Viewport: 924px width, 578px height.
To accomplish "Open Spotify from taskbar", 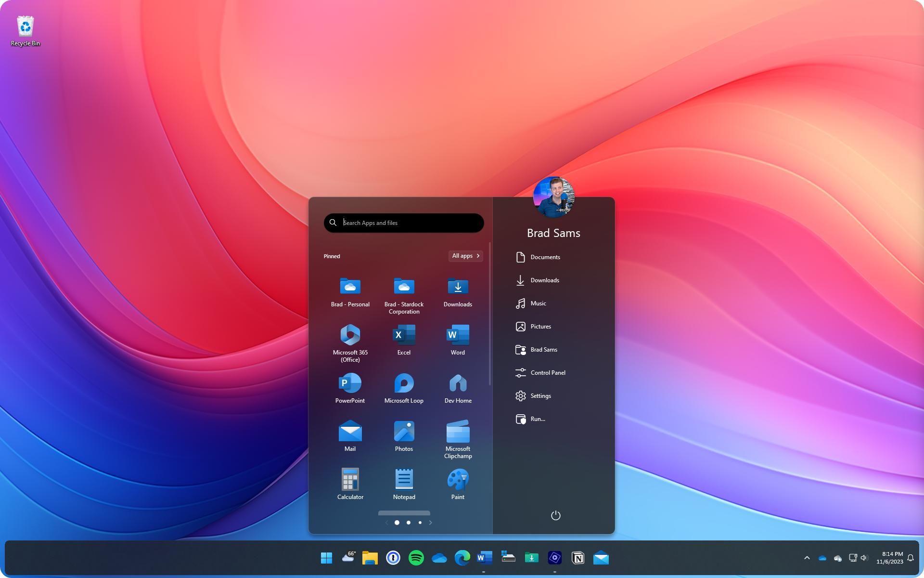I will [416, 558].
